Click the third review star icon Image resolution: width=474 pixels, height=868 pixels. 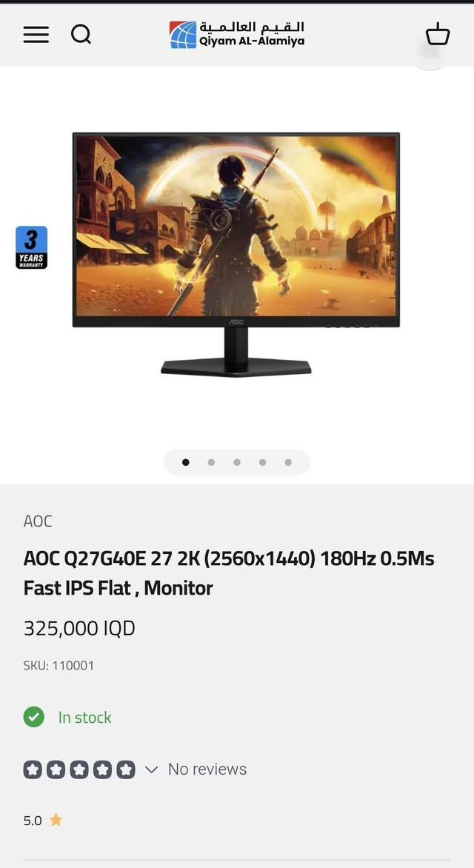coord(79,769)
